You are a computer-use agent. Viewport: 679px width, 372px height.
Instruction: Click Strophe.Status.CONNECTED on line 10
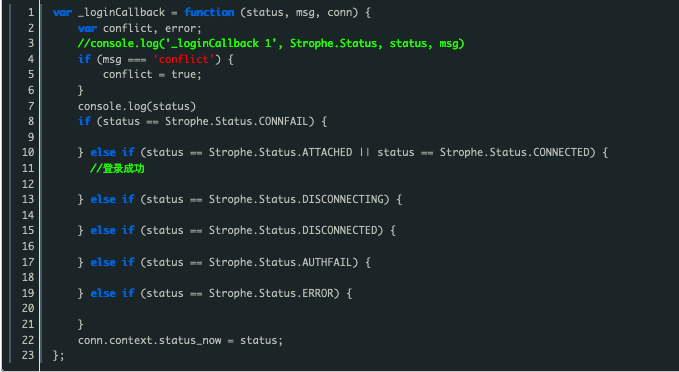[x=515, y=152]
